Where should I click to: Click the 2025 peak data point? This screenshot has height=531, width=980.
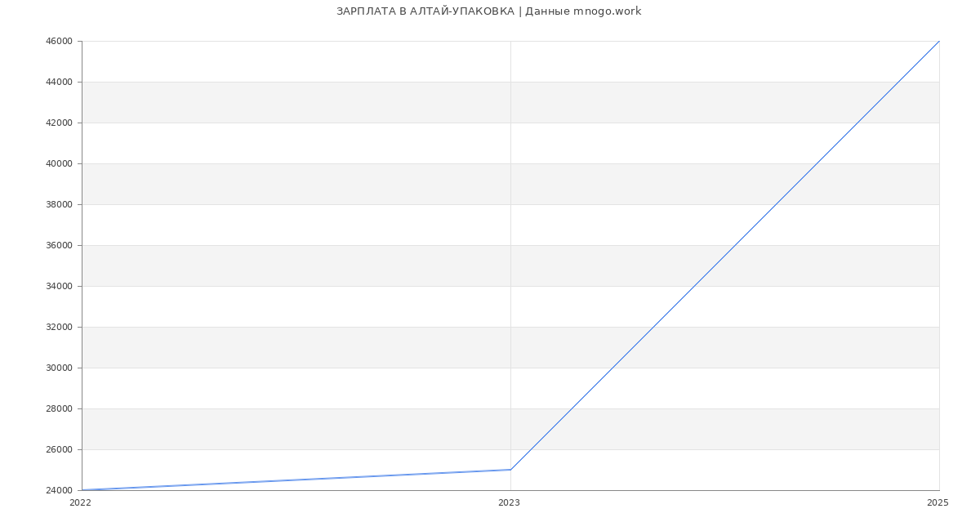coord(939,41)
